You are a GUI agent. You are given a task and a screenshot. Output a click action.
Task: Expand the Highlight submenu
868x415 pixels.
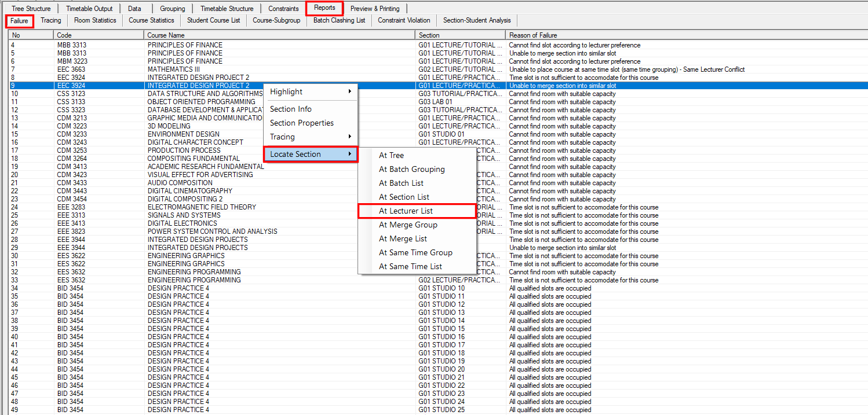point(311,91)
